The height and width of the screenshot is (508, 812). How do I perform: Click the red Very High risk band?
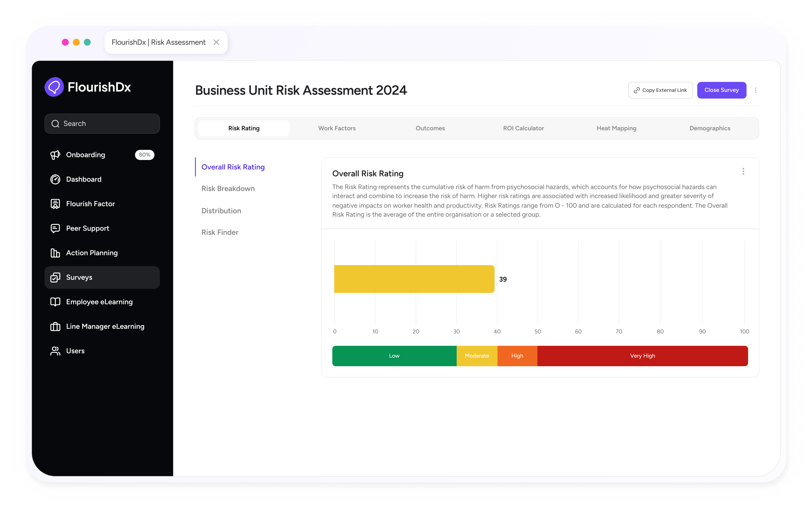point(643,356)
